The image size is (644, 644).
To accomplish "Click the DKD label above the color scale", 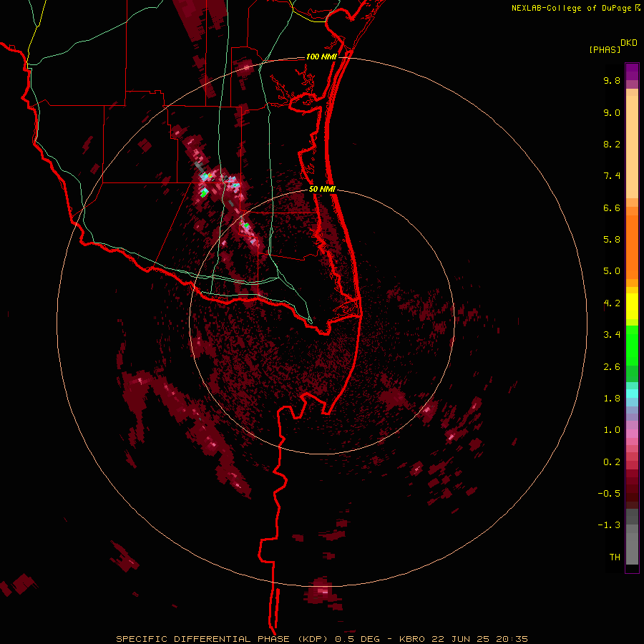I will tap(629, 43).
